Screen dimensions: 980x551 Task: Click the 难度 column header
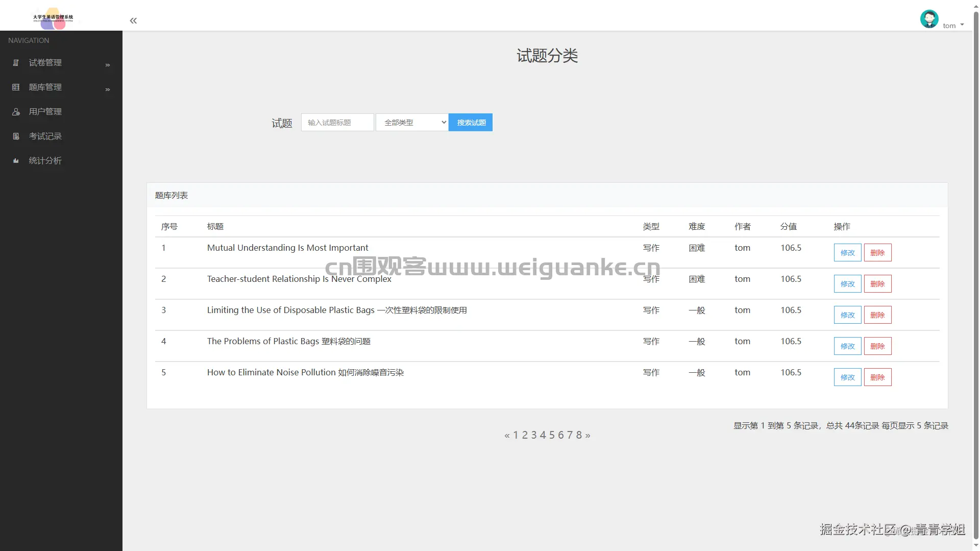click(x=697, y=226)
